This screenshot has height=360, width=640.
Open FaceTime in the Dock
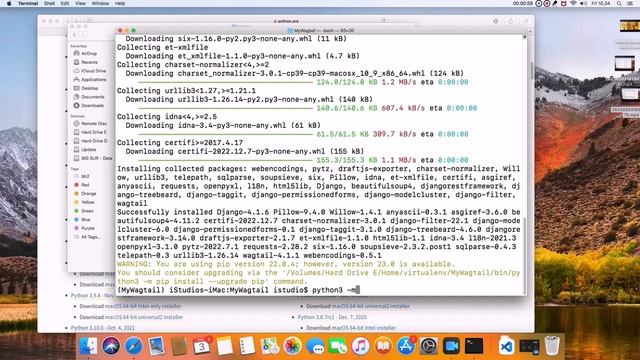[338, 346]
